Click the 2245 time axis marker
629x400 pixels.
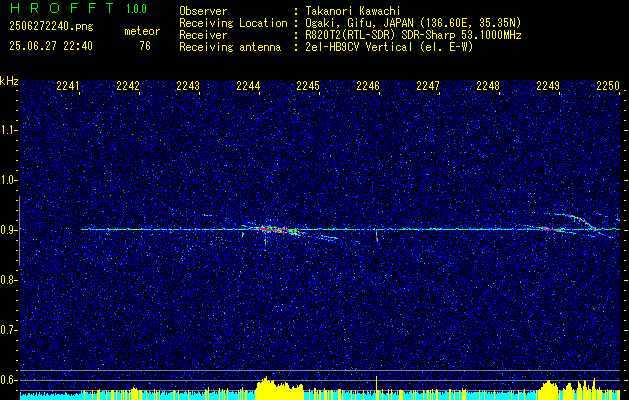tap(308, 86)
